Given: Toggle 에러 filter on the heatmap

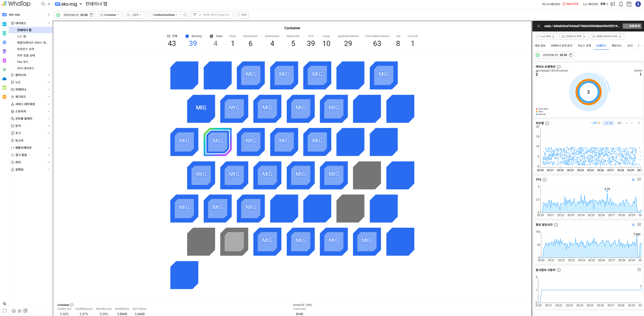Looking at the screenshot, I should click(619, 123).
